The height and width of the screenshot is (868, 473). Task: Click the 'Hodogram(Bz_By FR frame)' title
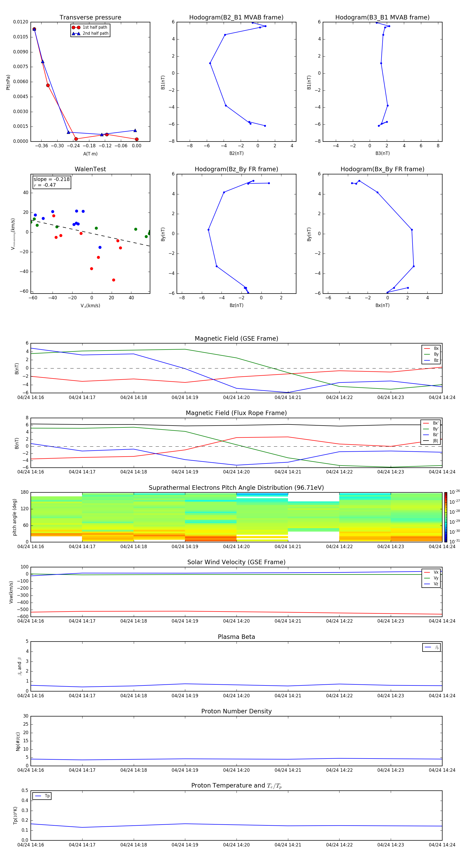(x=236, y=169)
